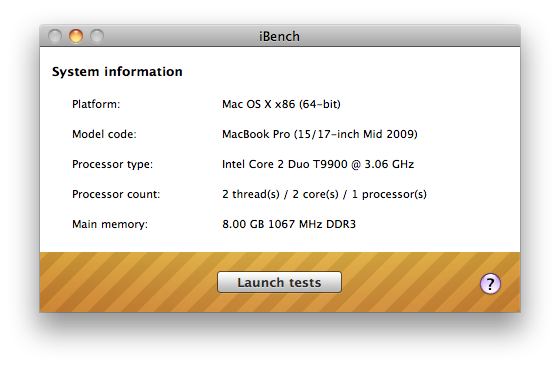Viewport: 560px width, 367px height.
Task: Select Intel Core 2 Duo T9900 @ 3.06 GHz
Action: click(x=318, y=164)
